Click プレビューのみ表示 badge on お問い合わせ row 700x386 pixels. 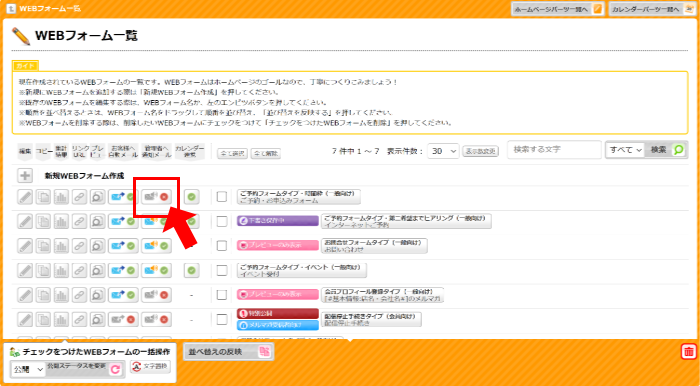278,245
